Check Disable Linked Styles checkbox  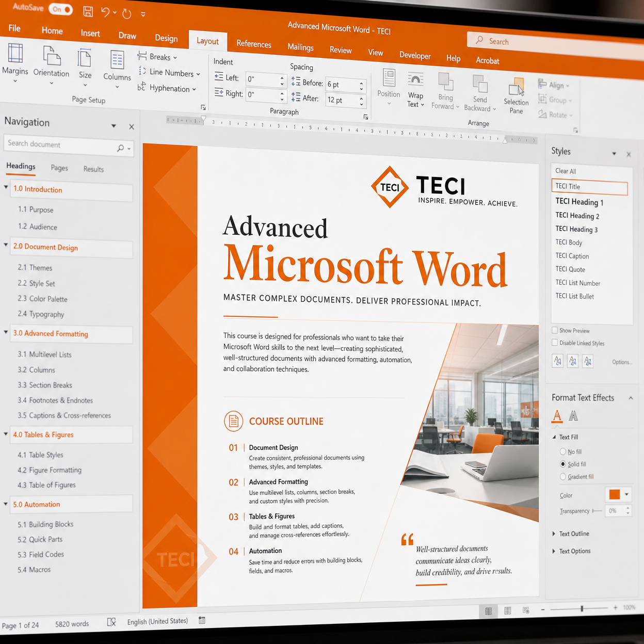[x=555, y=343]
